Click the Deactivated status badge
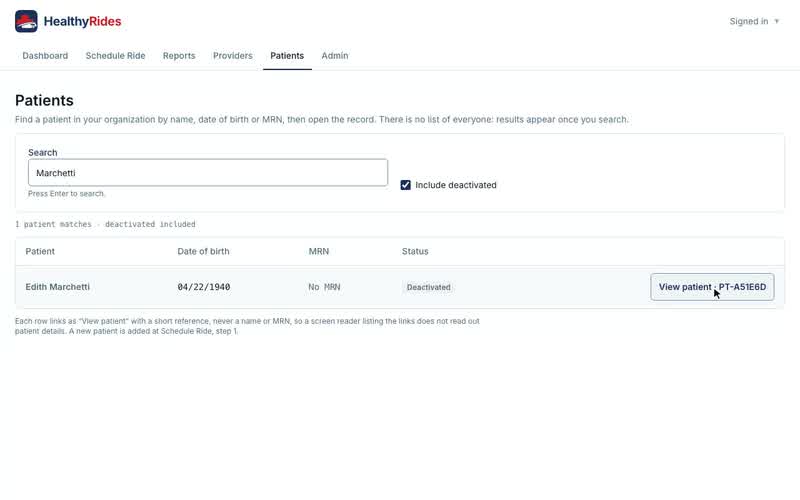Screen dimensions: 800x500 pos(429,287)
